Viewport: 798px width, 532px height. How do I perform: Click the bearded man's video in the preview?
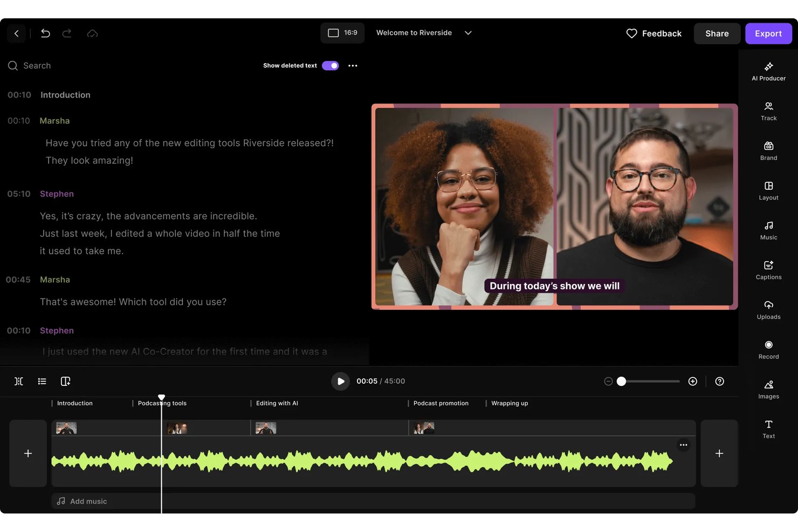coord(645,206)
